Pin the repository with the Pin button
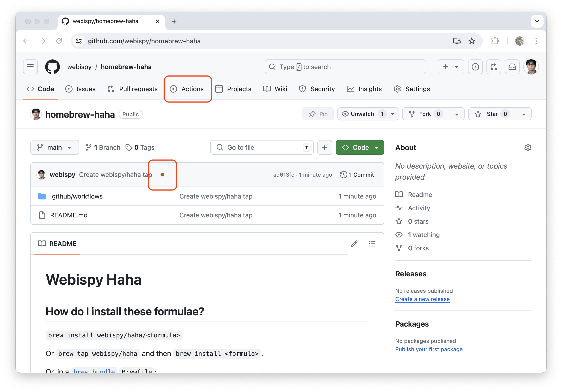The height and width of the screenshot is (392, 562). 318,114
